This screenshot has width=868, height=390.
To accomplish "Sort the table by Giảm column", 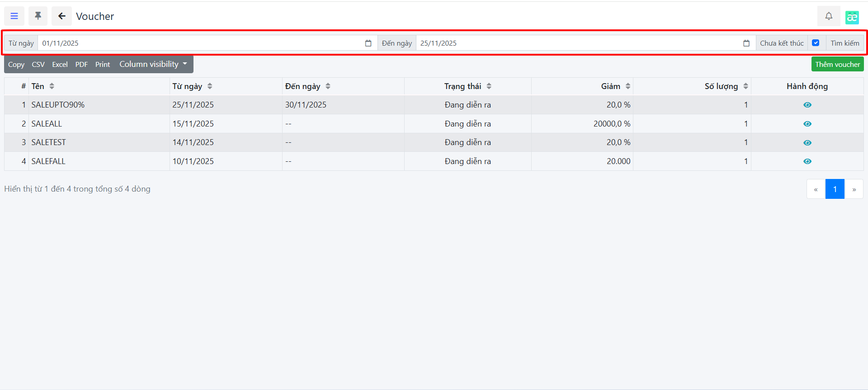I will [627, 86].
